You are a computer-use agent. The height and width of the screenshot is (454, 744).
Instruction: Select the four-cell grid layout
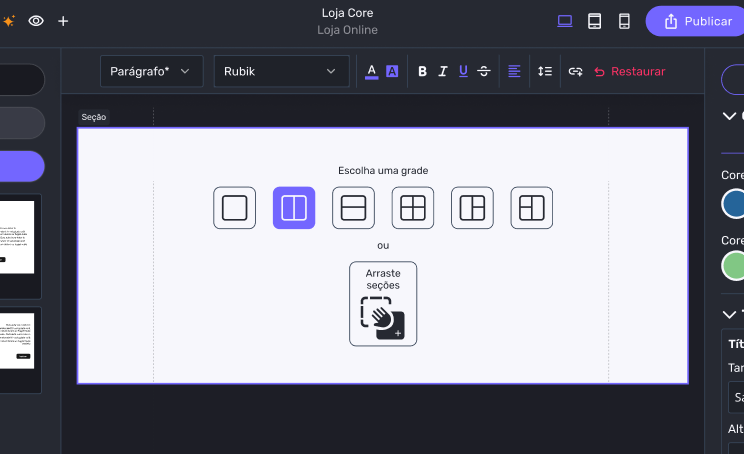(413, 208)
